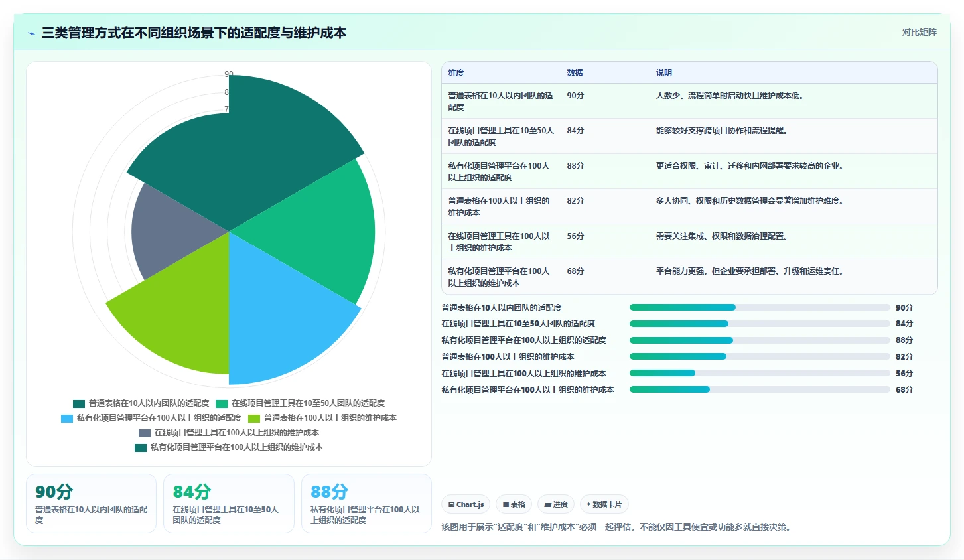Toggle legend item 普通表格在100人以上组织的维护成本
The image size is (964, 560).
tap(322, 418)
